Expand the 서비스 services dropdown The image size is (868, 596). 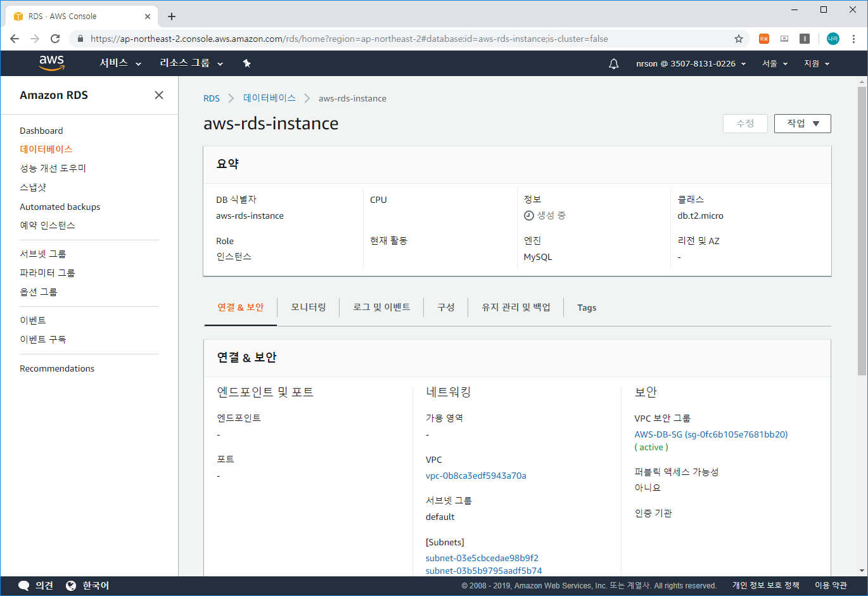click(120, 63)
